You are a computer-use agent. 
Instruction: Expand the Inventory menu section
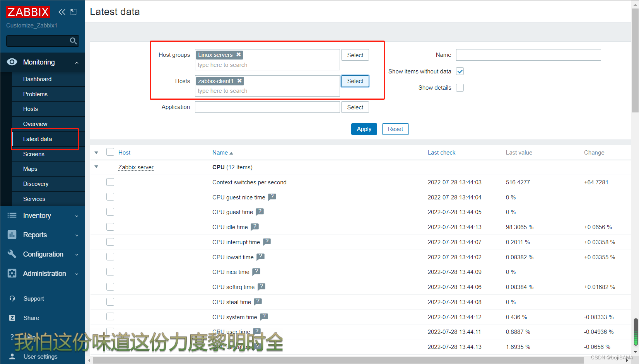(77, 216)
